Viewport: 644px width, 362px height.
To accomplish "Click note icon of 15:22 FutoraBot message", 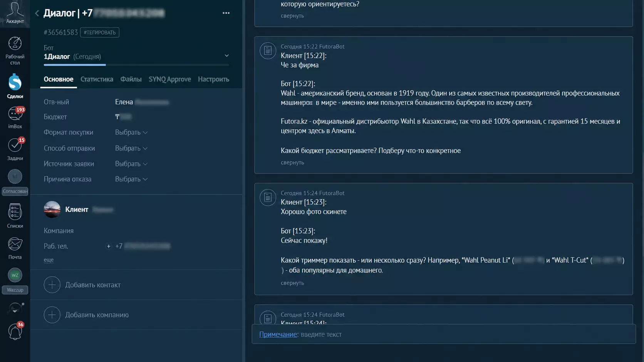I will click(x=268, y=50).
